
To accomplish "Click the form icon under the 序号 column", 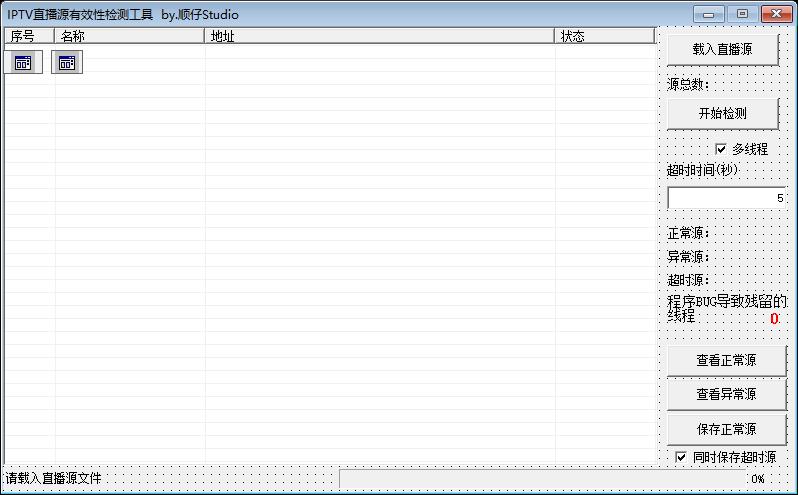I will pos(23,63).
